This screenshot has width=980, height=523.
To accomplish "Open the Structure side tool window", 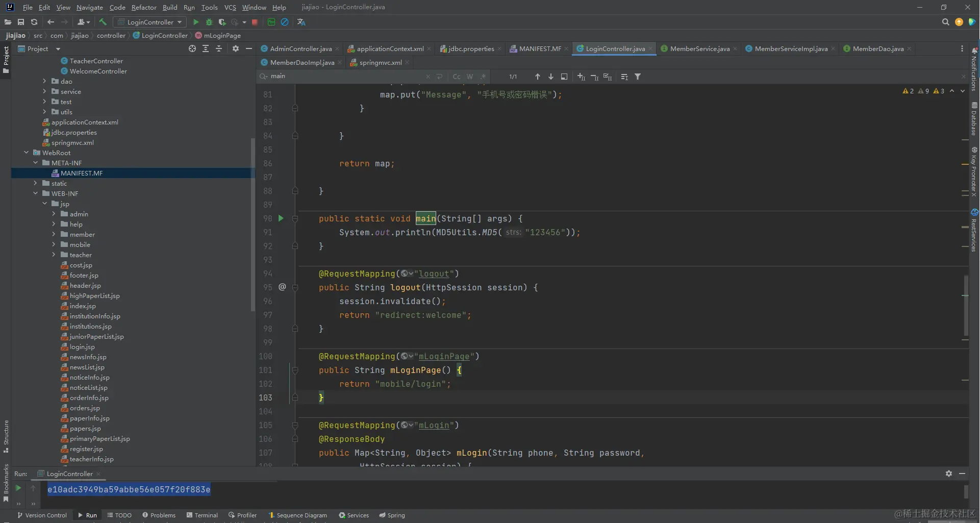I will (x=6, y=436).
